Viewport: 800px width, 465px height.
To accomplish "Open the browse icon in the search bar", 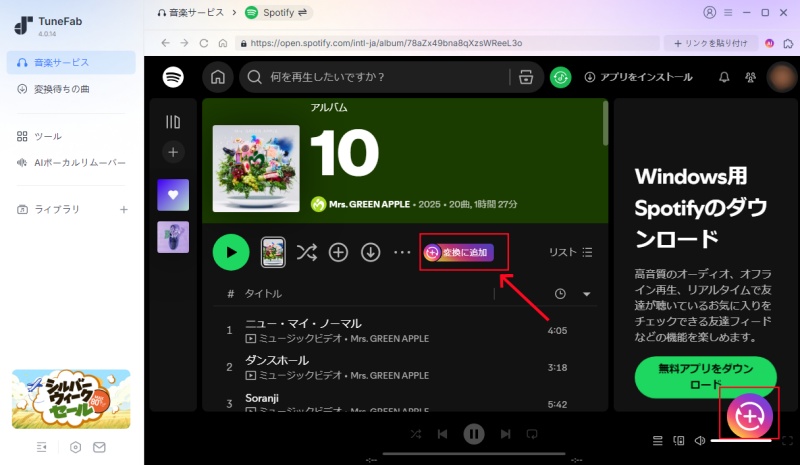I will click(526, 77).
